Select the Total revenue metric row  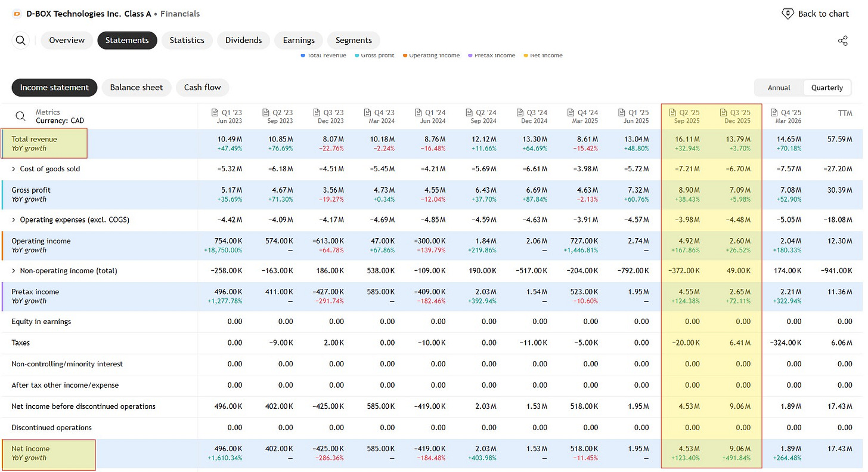pos(433,144)
